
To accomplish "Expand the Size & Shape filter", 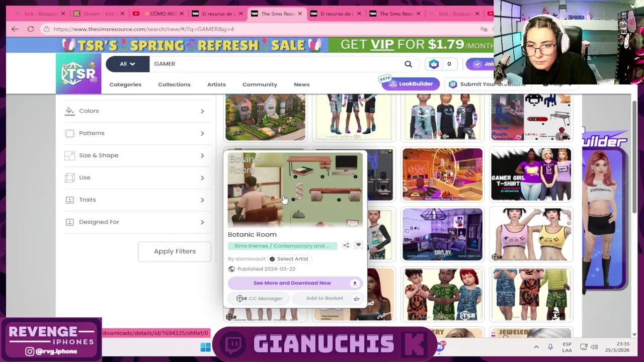I will [202, 155].
